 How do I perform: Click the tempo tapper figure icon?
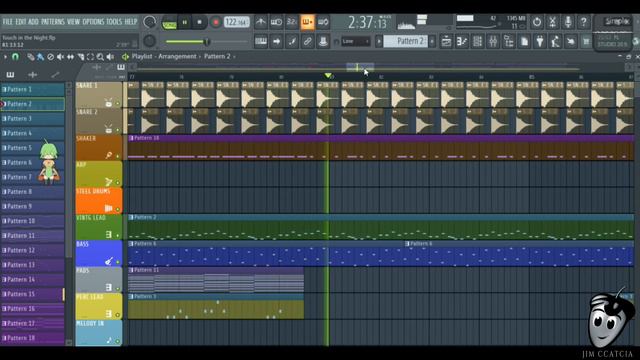555,41
